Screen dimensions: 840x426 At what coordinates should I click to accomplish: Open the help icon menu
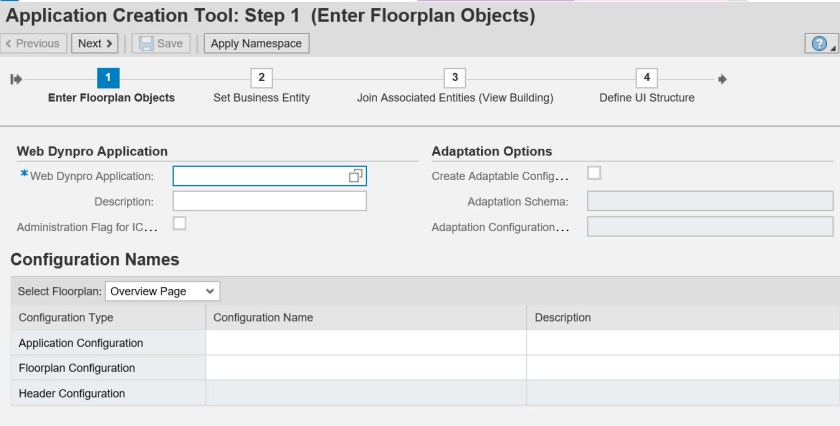(820, 43)
